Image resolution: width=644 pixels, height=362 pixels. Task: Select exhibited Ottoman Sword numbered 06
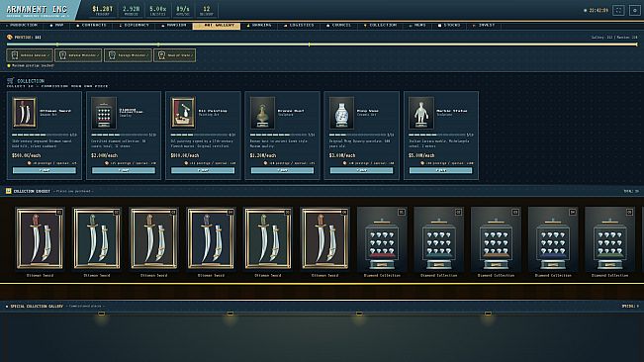click(x=324, y=238)
